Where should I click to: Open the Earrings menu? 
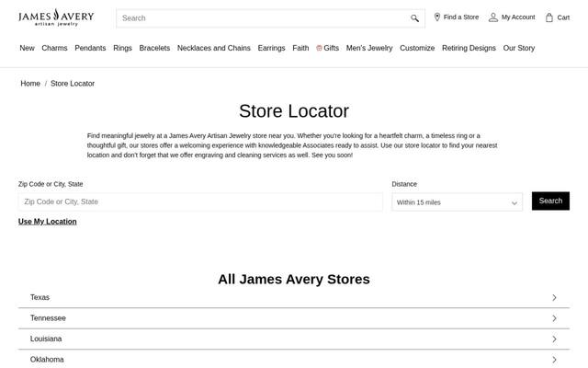pos(272,48)
